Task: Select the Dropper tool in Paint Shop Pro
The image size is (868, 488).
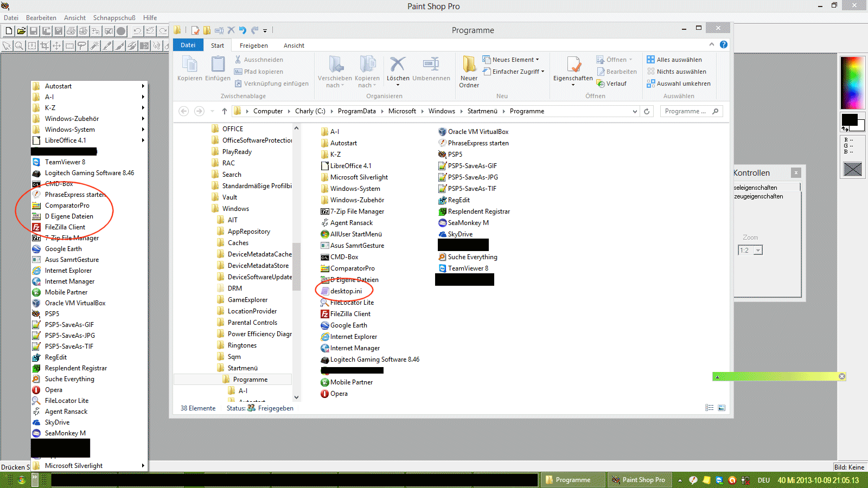Action: 107,46
